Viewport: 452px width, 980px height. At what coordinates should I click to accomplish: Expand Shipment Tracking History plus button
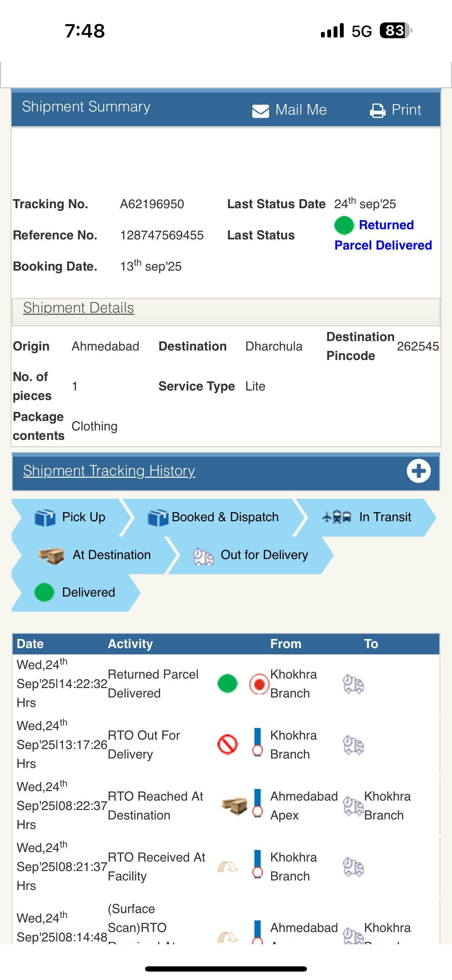pyautogui.click(x=418, y=471)
